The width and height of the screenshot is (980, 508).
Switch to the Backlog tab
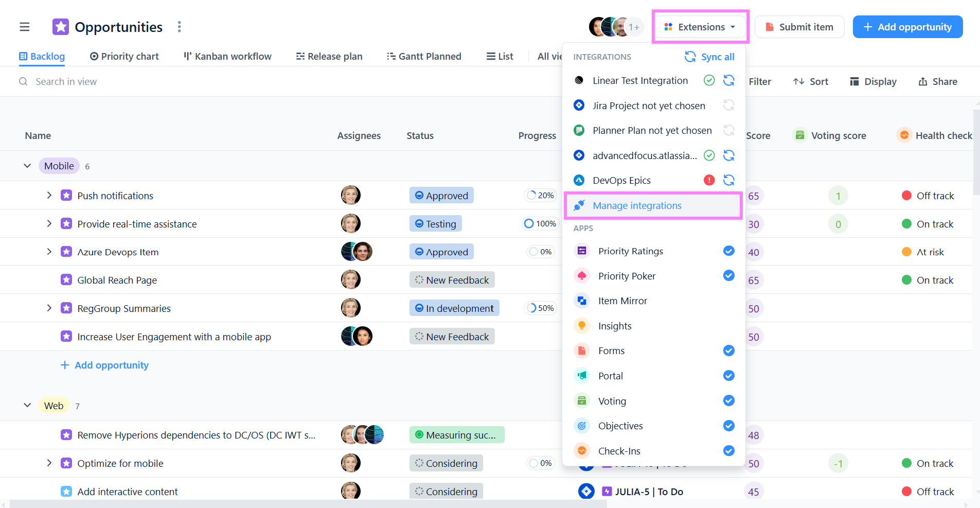click(x=42, y=56)
